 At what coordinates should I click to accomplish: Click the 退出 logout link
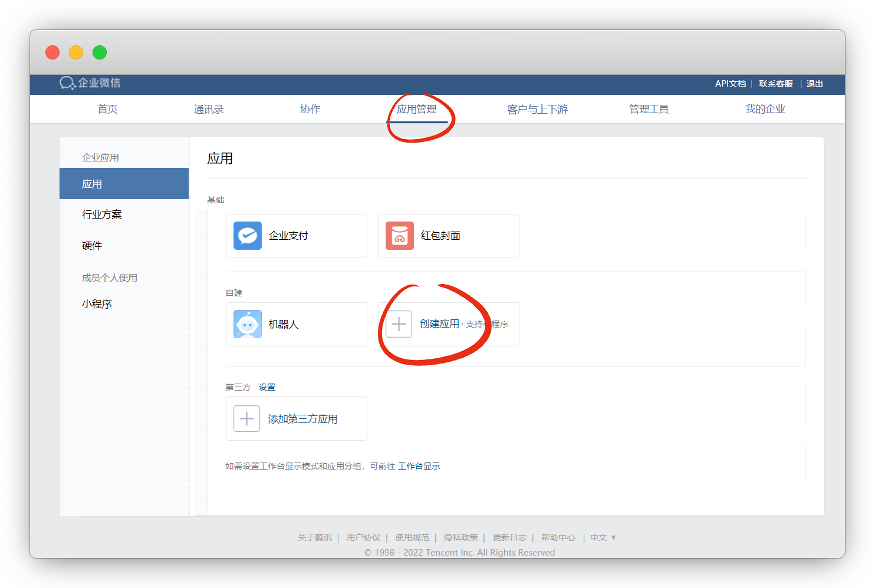(x=814, y=84)
